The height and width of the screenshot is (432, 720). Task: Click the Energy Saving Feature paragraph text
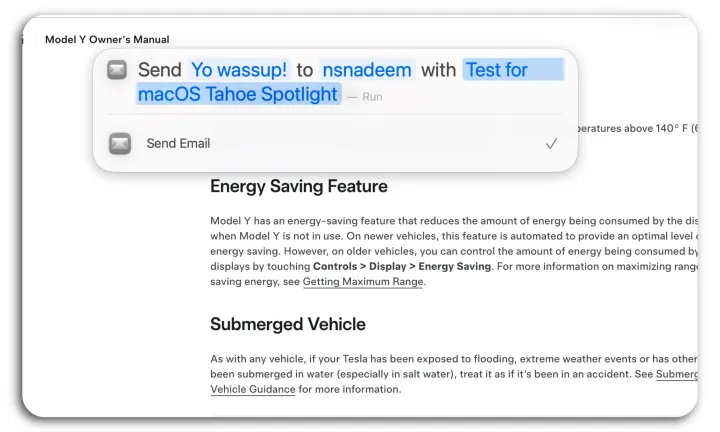point(454,251)
